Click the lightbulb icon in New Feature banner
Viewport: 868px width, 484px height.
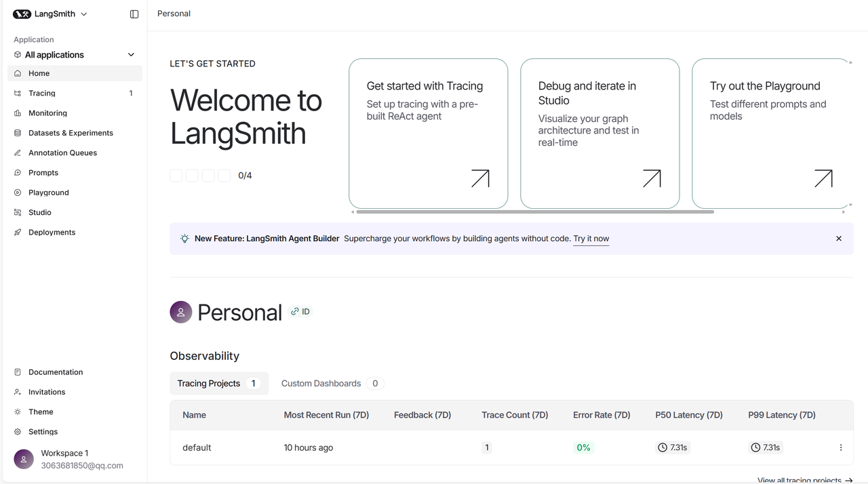pyautogui.click(x=184, y=239)
